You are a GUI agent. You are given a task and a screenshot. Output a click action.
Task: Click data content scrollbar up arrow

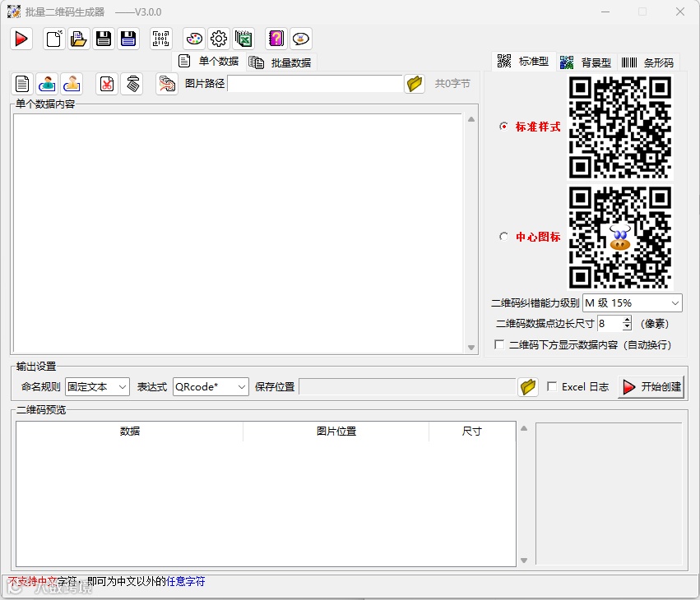[x=471, y=119]
